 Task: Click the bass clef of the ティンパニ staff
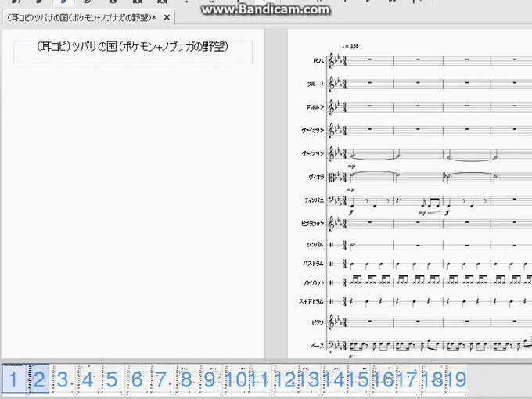(x=331, y=199)
